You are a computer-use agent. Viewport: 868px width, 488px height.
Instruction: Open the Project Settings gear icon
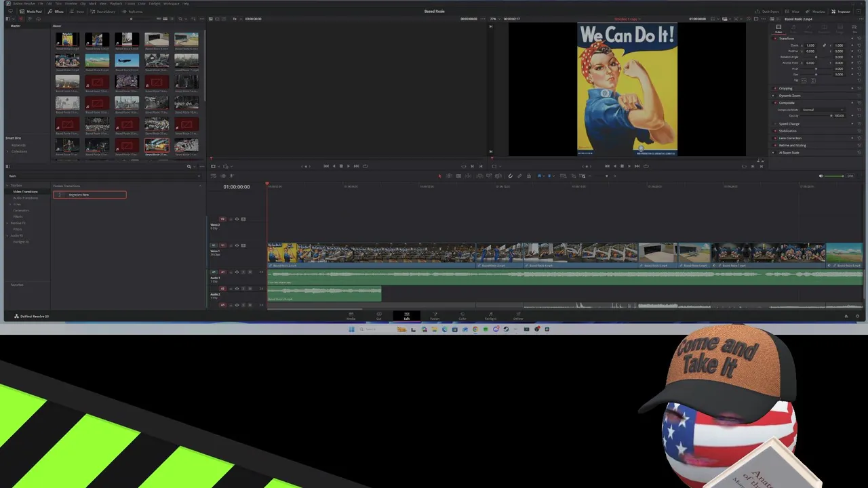[x=857, y=316]
